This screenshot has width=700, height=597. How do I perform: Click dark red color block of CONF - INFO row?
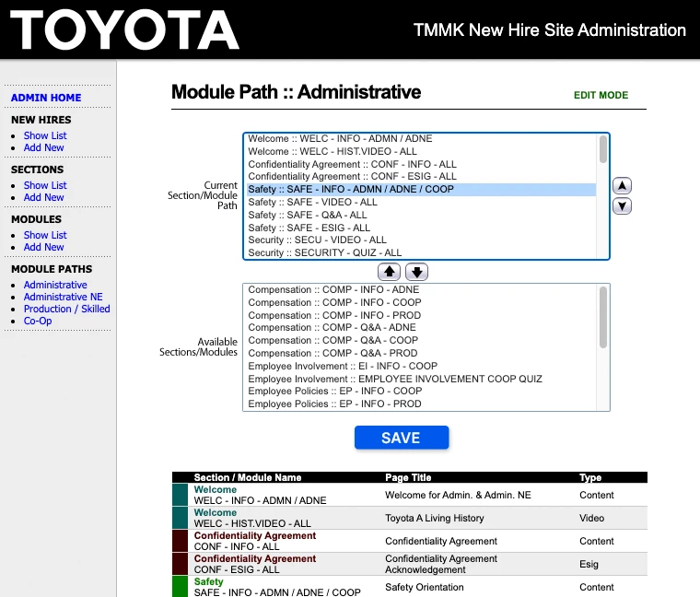coord(180,541)
